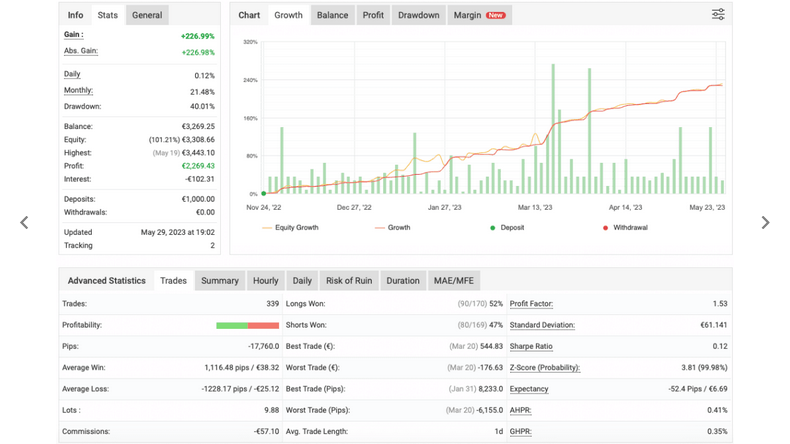Screen dimensions: 790x444
Task: Open the Margin tab marked New
Action: click(479, 15)
